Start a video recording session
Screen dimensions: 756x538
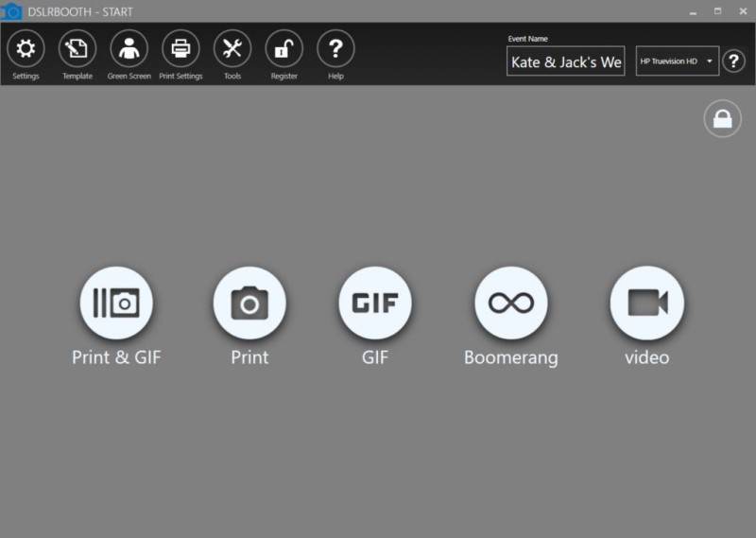647,303
